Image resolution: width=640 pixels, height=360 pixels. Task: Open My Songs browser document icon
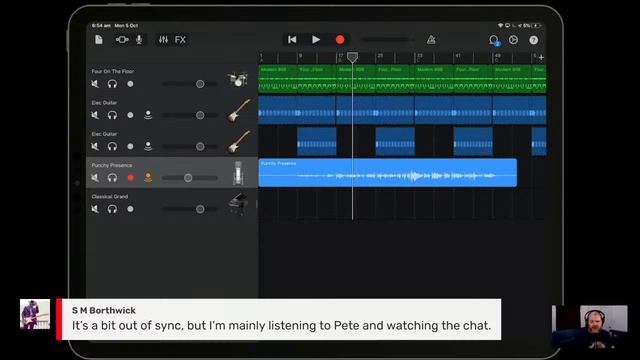coord(99,40)
